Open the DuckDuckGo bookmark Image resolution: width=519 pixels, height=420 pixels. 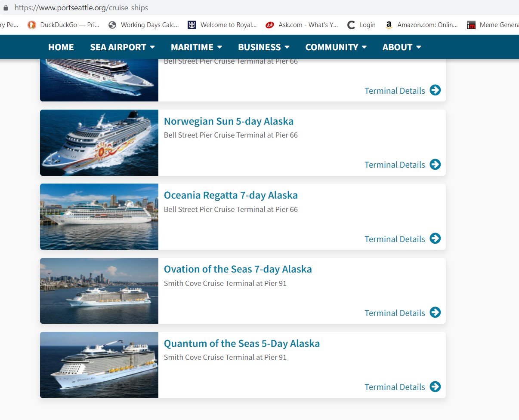pos(63,25)
